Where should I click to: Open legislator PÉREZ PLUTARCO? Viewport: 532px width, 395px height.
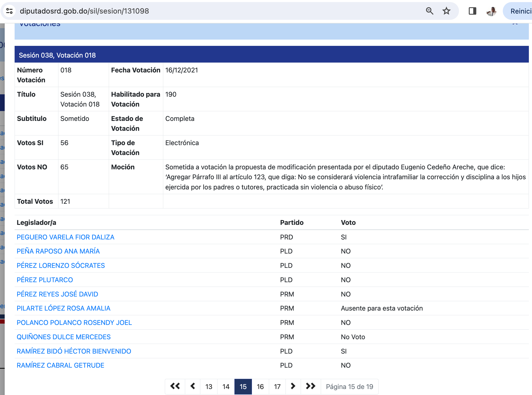tap(45, 280)
